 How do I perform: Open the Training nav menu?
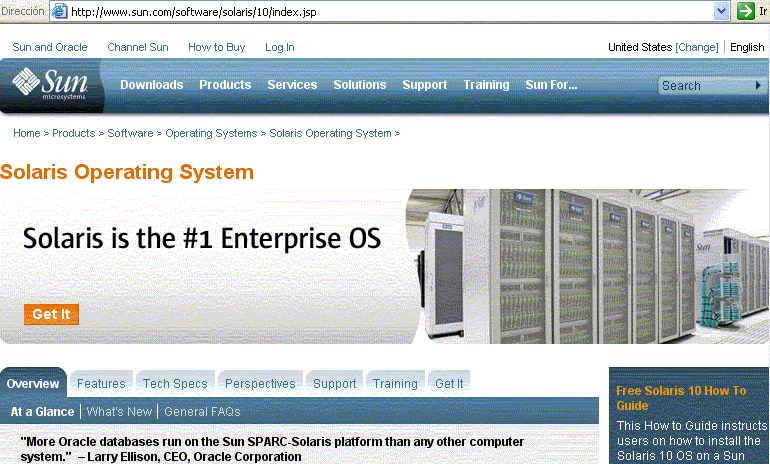coord(486,84)
